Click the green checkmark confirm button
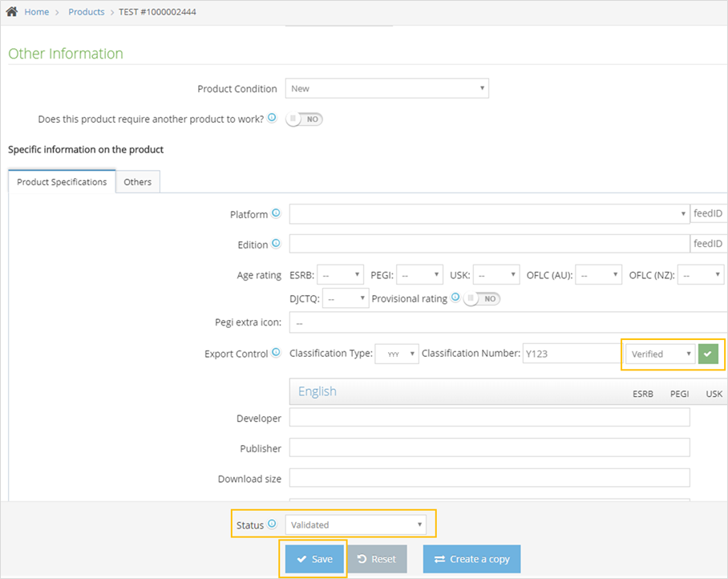The width and height of the screenshot is (728, 579). pyautogui.click(x=708, y=354)
